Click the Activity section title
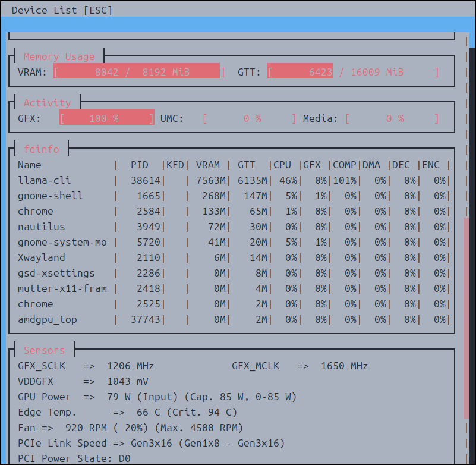This screenshot has height=465, width=476. tap(47, 103)
